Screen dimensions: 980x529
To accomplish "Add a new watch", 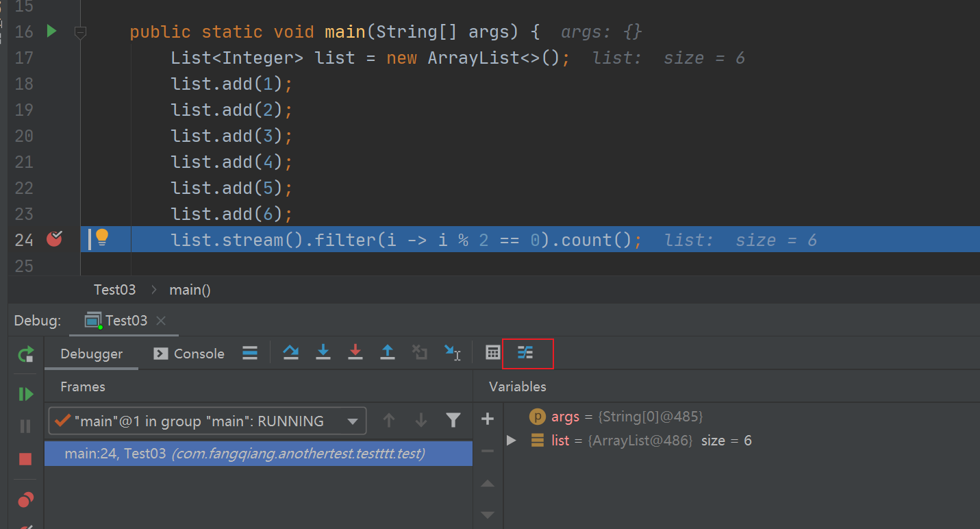I will (488, 419).
